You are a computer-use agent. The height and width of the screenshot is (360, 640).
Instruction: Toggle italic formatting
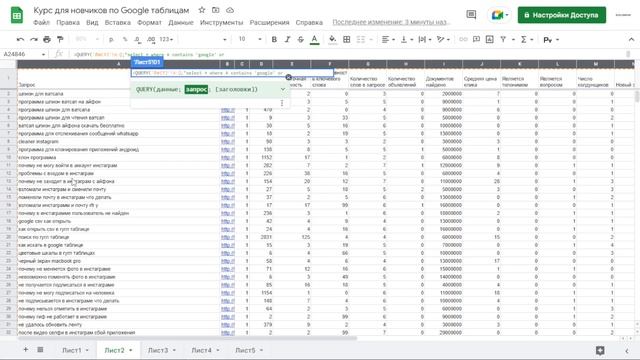(287, 40)
